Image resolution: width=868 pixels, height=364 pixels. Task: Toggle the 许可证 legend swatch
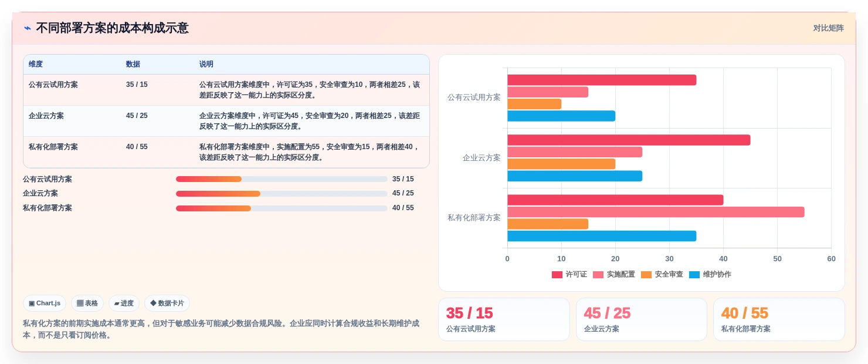point(557,275)
